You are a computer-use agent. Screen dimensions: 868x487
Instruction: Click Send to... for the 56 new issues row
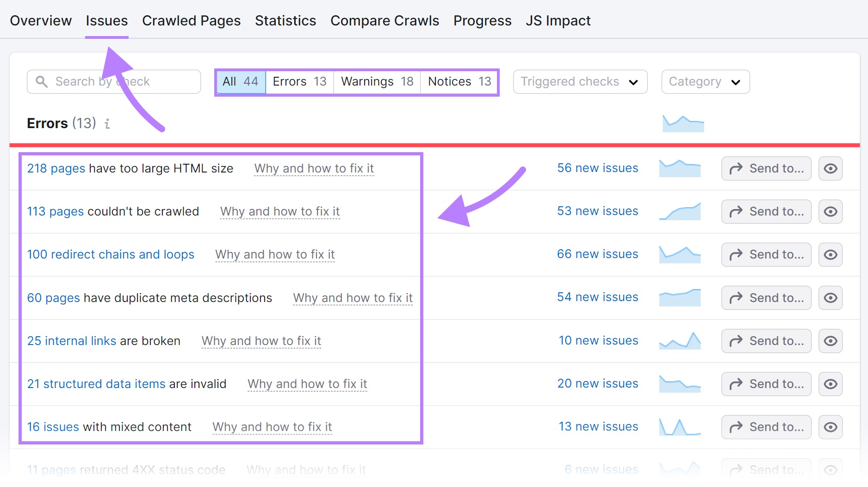pos(766,168)
